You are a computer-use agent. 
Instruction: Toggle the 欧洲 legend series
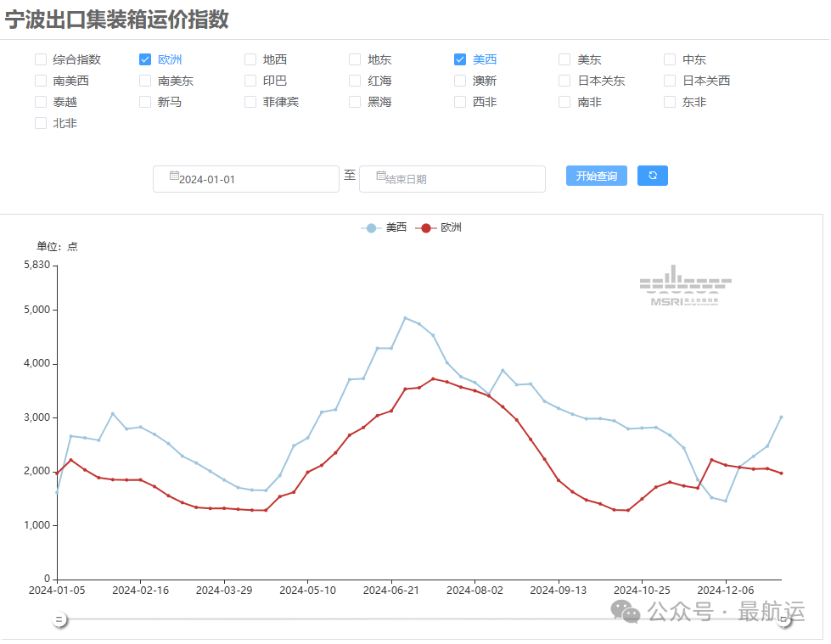(438, 227)
